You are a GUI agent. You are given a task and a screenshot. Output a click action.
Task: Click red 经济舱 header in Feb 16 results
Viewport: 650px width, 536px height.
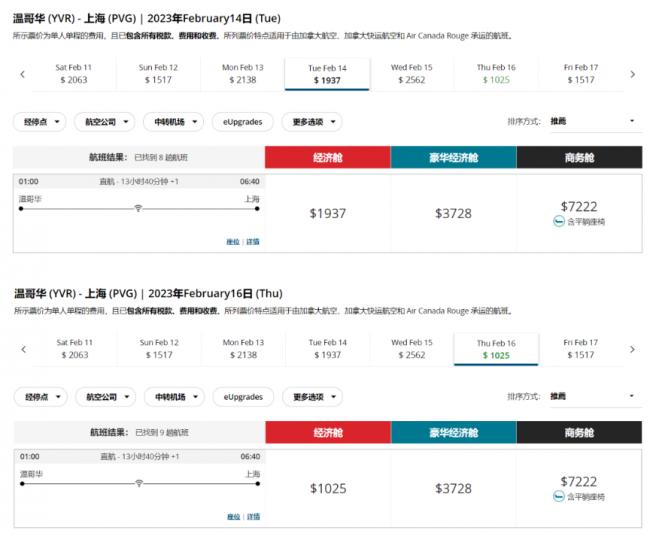(x=328, y=432)
